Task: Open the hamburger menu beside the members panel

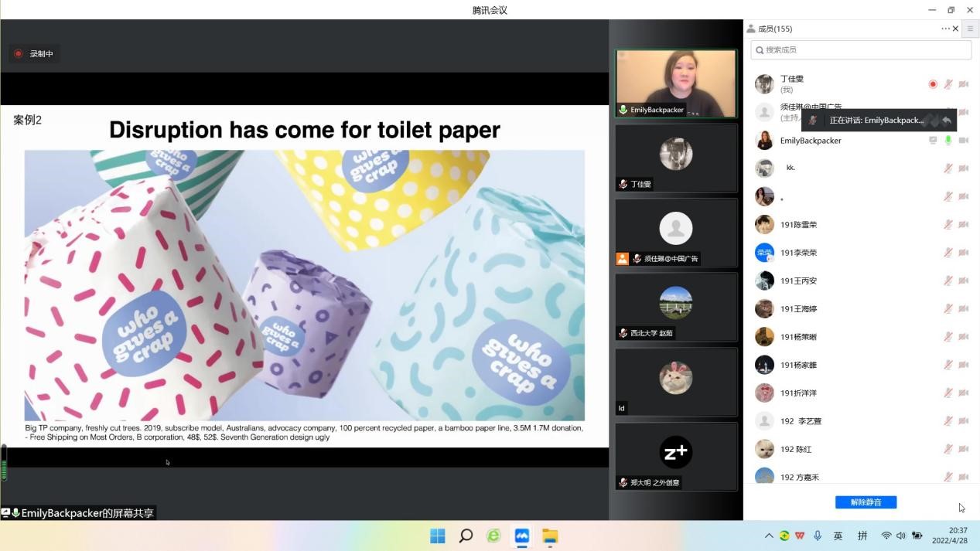Action: point(970,29)
